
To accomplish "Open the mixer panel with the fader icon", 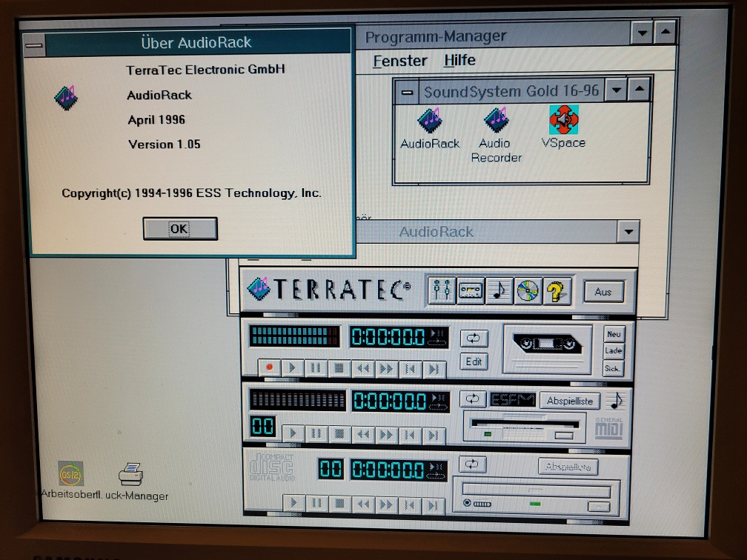I will [x=441, y=290].
